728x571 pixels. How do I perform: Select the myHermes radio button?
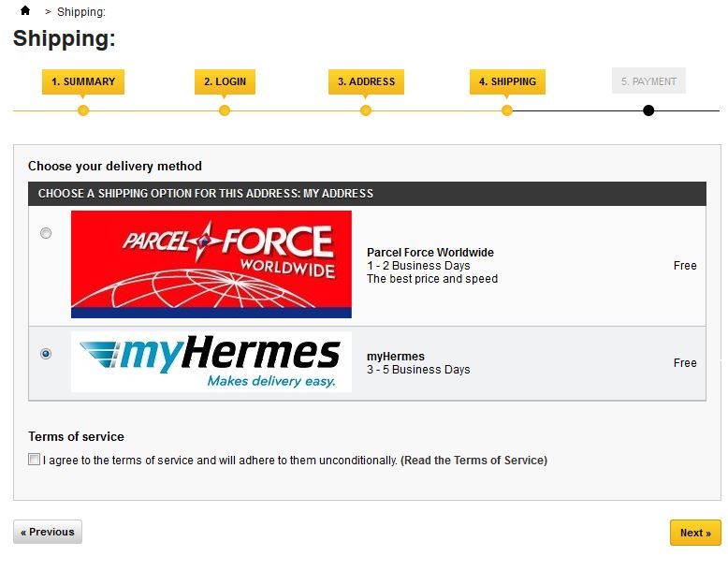coord(46,354)
